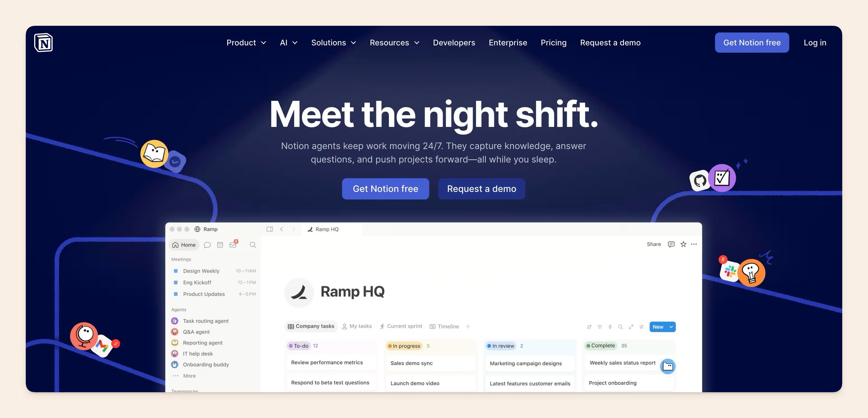Click the Notion logo icon
Image resolution: width=868 pixels, height=418 pixels.
pyautogui.click(x=43, y=42)
